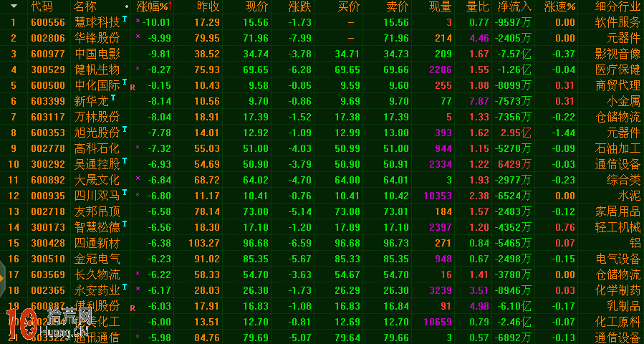Click the T marker icon beside 慧球科技

pos(125,19)
